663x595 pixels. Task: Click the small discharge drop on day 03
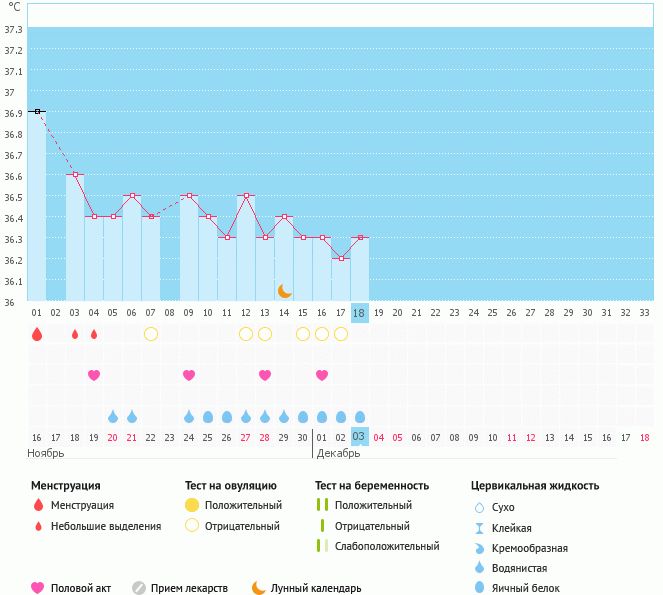[x=75, y=334]
